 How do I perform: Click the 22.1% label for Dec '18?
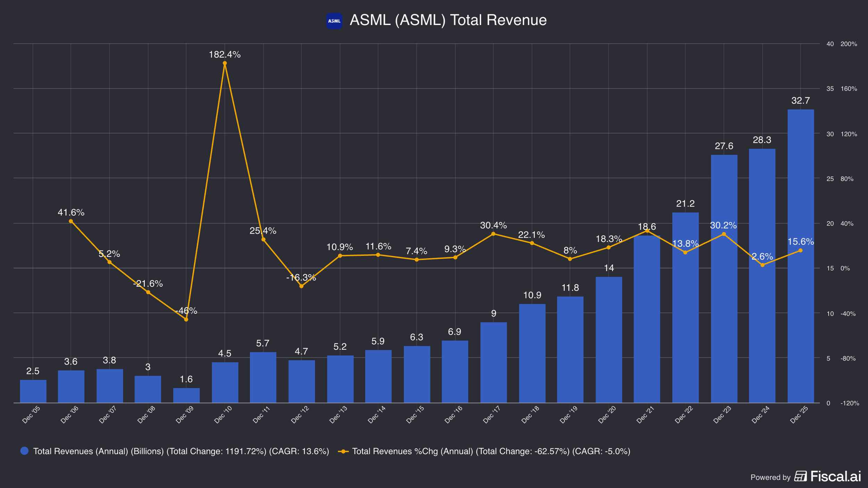[x=532, y=235]
